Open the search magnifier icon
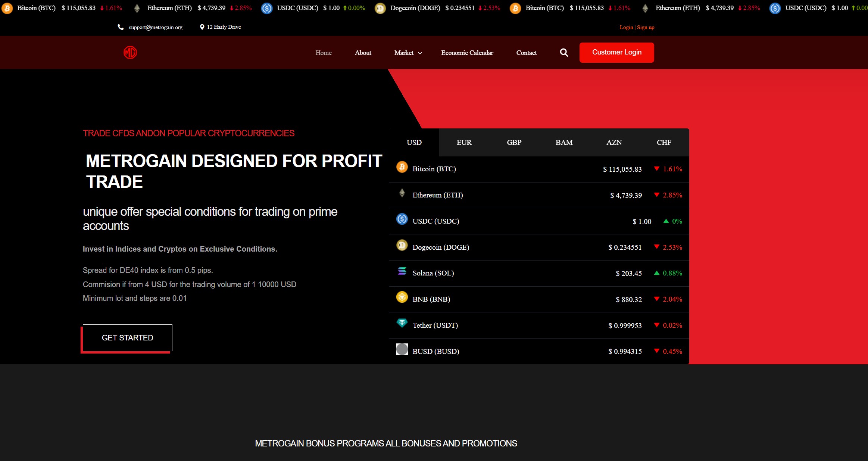The width and height of the screenshot is (868, 461). click(564, 53)
